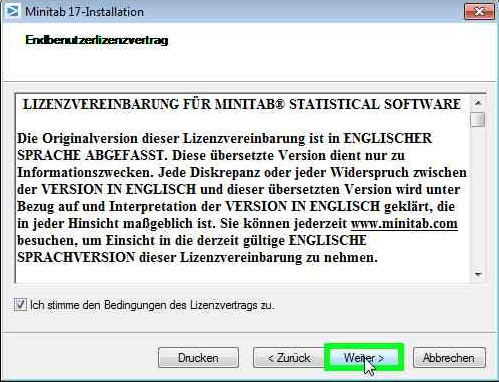Click the 'Ich stimme den Bedingungen' label
The height and width of the screenshot is (382, 499).
pyautogui.click(x=152, y=305)
